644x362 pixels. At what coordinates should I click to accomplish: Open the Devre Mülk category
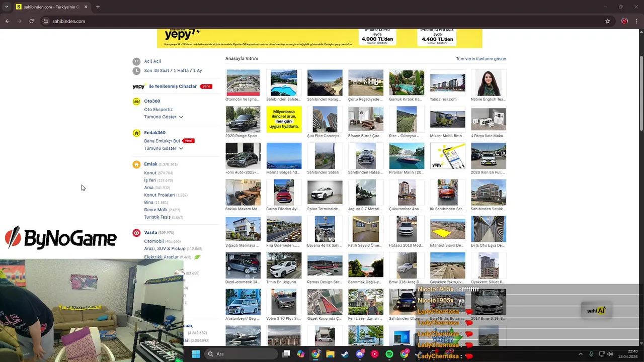click(x=156, y=210)
